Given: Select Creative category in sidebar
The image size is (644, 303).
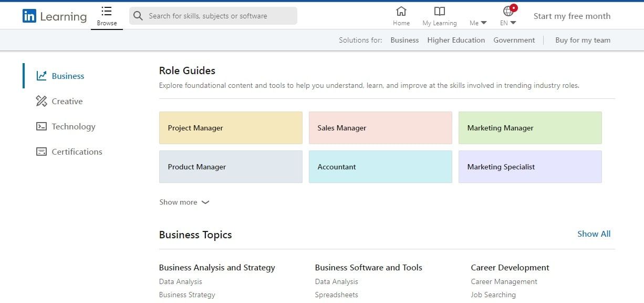Looking at the screenshot, I should pyautogui.click(x=67, y=101).
